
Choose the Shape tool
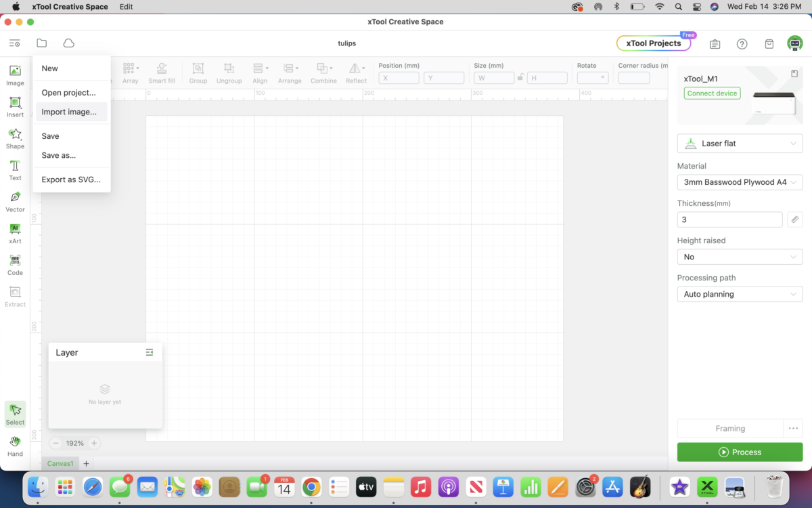pos(15,139)
